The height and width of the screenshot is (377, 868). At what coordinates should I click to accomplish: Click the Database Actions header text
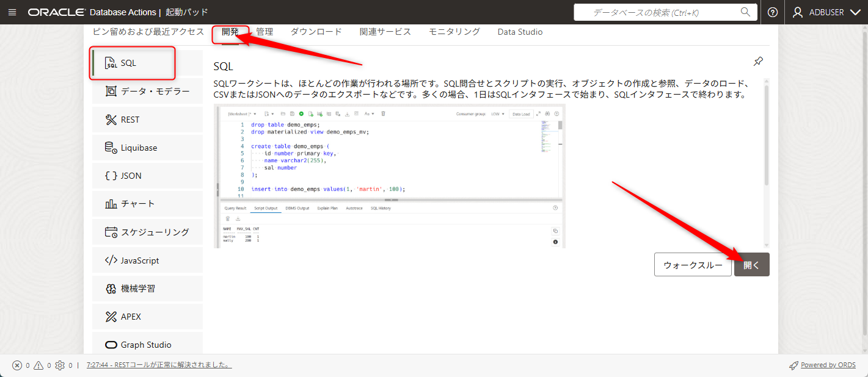(122, 12)
